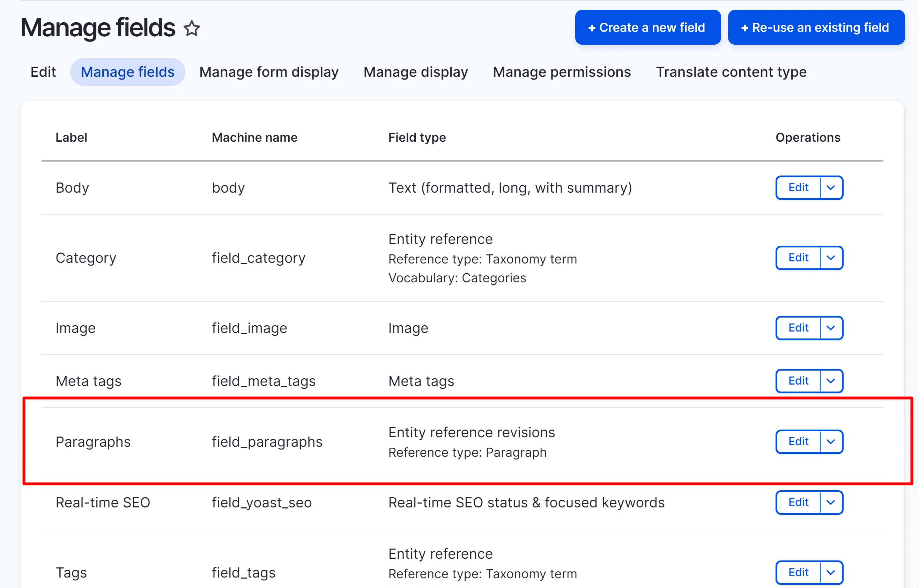
Task: Click the Real-time SEO label cell
Action: [103, 503]
